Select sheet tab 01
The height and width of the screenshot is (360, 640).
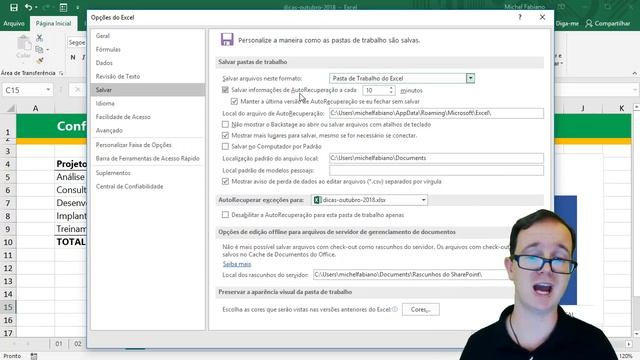(59, 344)
